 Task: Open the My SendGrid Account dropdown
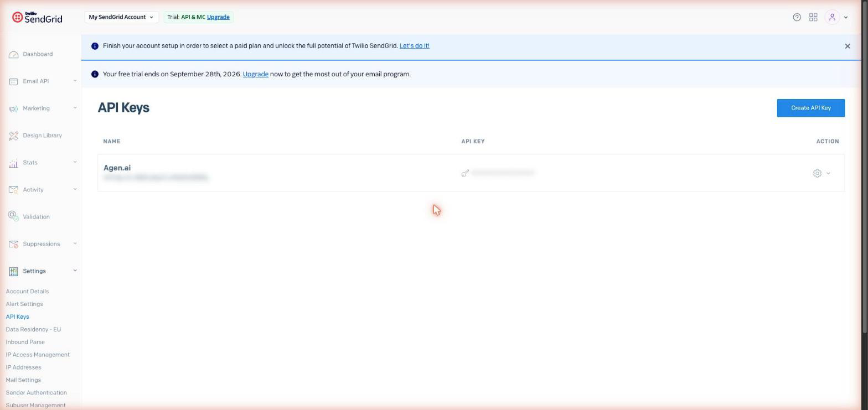coord(121,17)
